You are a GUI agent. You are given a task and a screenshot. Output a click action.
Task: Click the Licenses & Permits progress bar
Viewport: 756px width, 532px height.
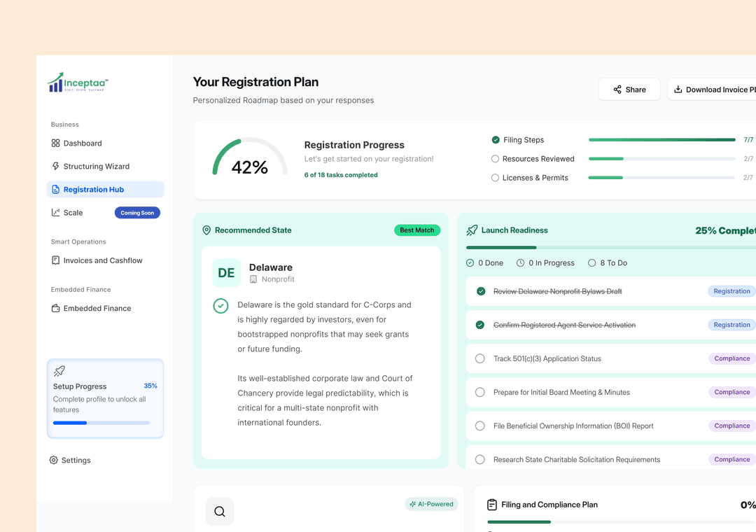[661, 178]
